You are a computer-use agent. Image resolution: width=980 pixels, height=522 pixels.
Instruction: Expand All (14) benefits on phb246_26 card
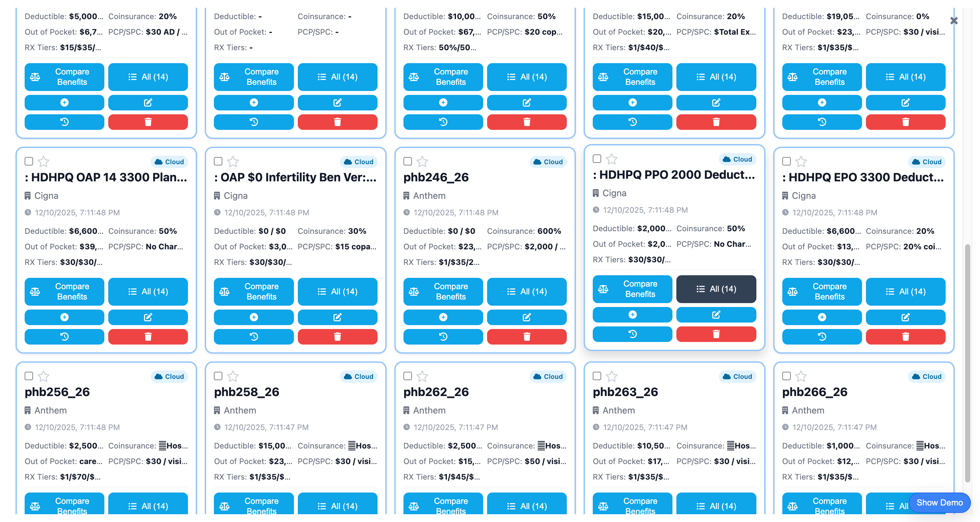(527, 292)
